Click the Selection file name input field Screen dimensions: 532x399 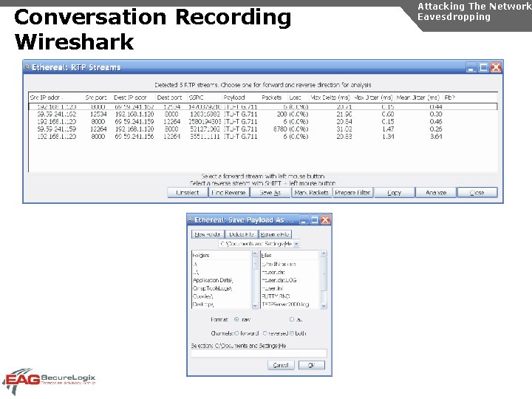pos(259,353)
